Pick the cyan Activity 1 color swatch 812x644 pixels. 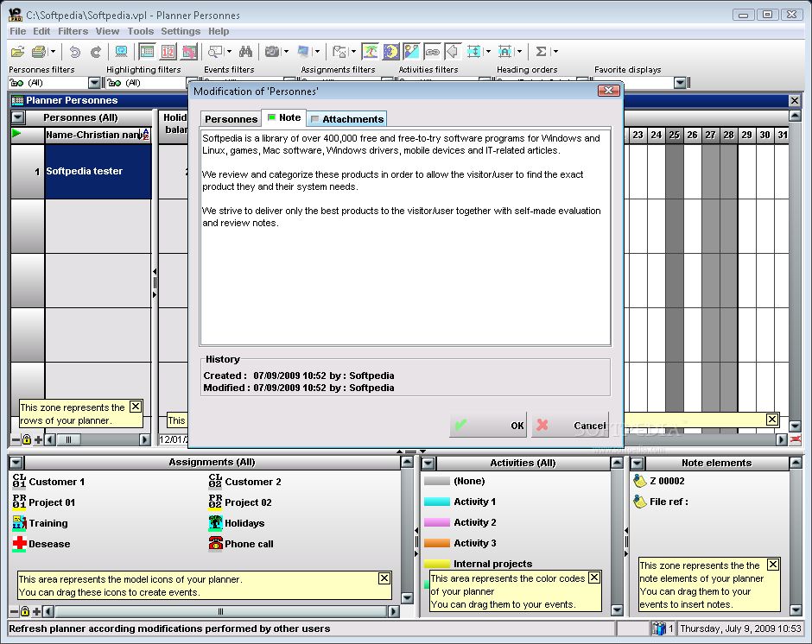click(x=436, y=502)
